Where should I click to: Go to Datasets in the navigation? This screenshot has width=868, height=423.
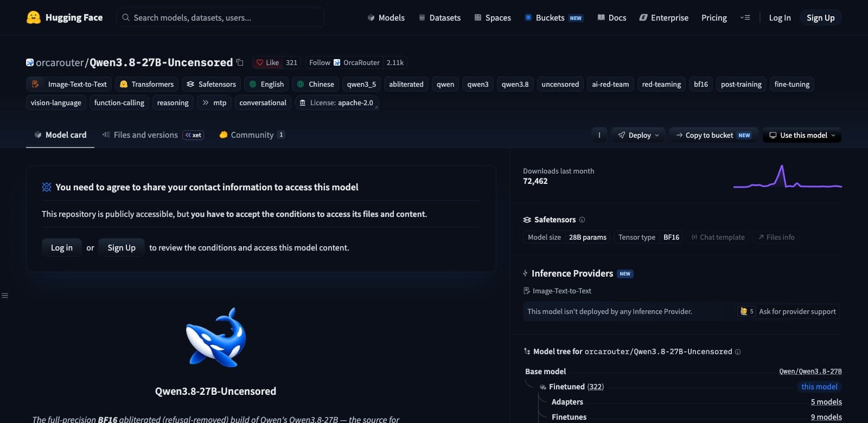(439, 17)
